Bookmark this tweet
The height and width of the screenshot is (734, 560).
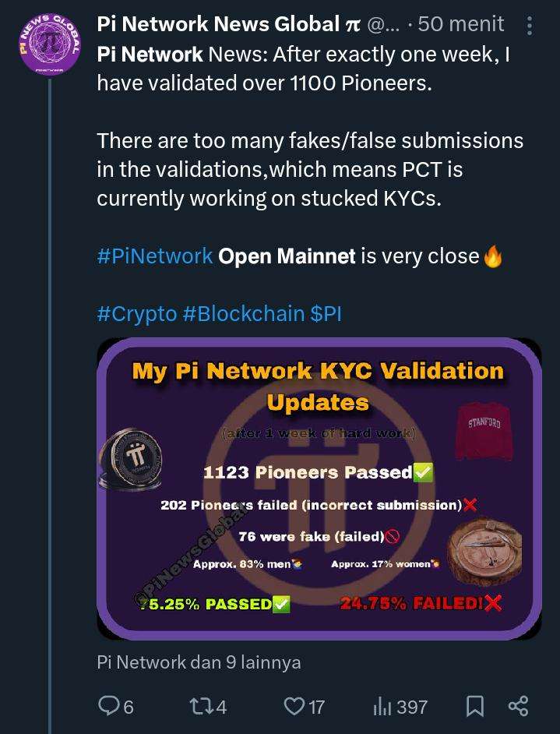[474, 706]
